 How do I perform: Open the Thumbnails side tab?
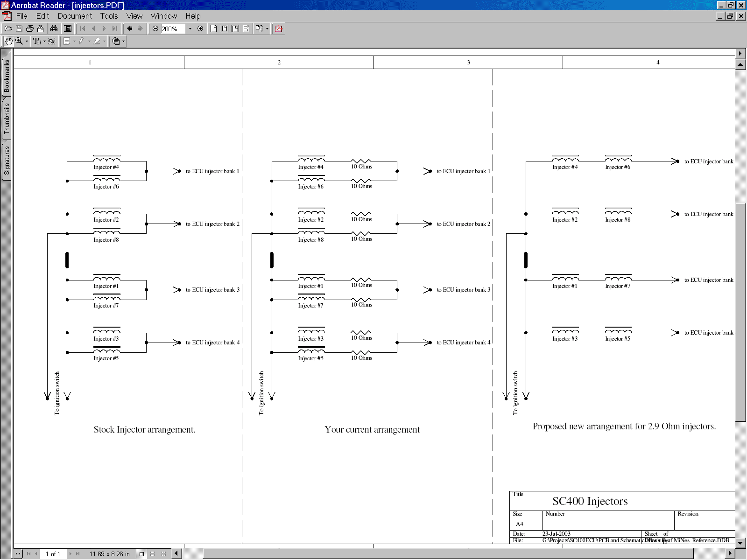pos(7,119)
